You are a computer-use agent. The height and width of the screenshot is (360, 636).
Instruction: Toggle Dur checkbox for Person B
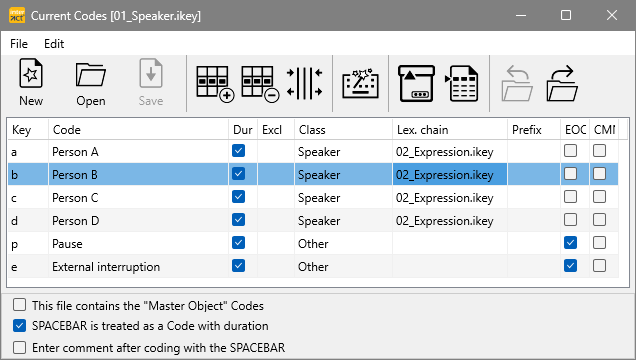click(238, 174)
